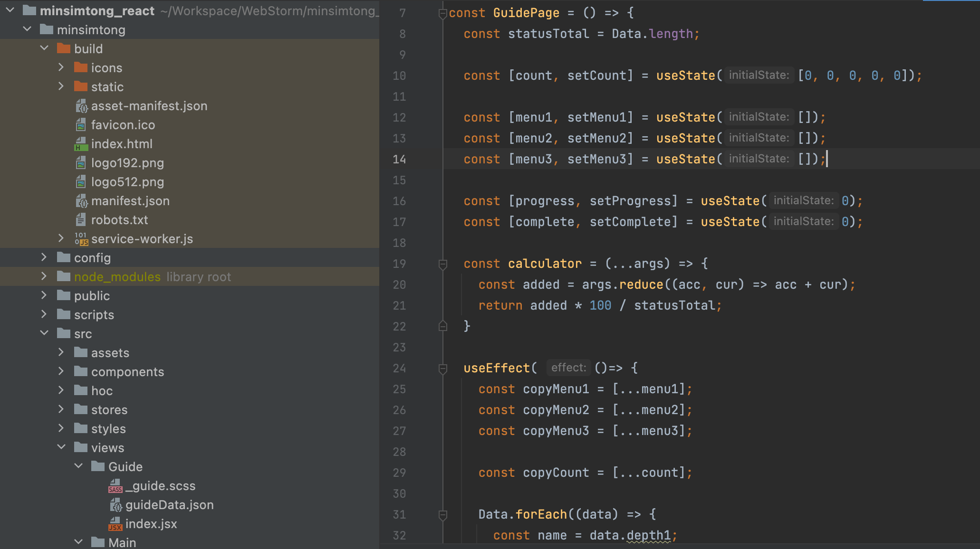Select the public folder
Screen dimensions: 980x549
coord(190,295)
